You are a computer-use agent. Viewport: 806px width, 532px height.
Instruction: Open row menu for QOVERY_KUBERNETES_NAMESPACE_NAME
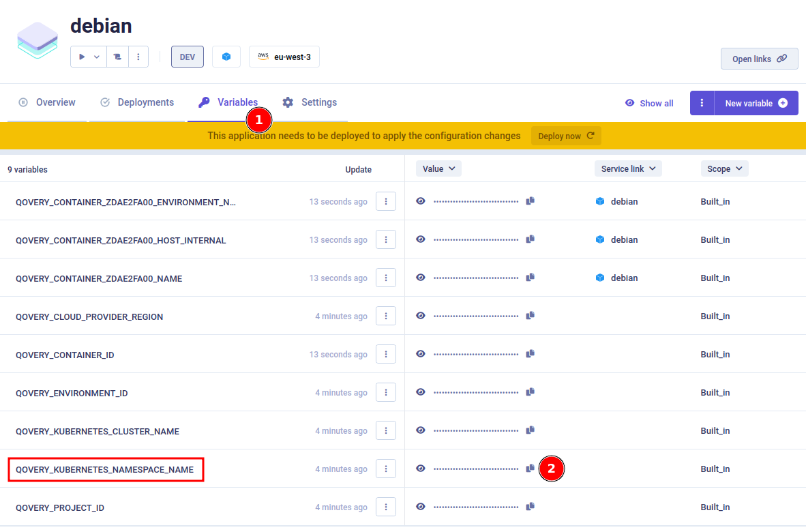[x=386, y=469]
